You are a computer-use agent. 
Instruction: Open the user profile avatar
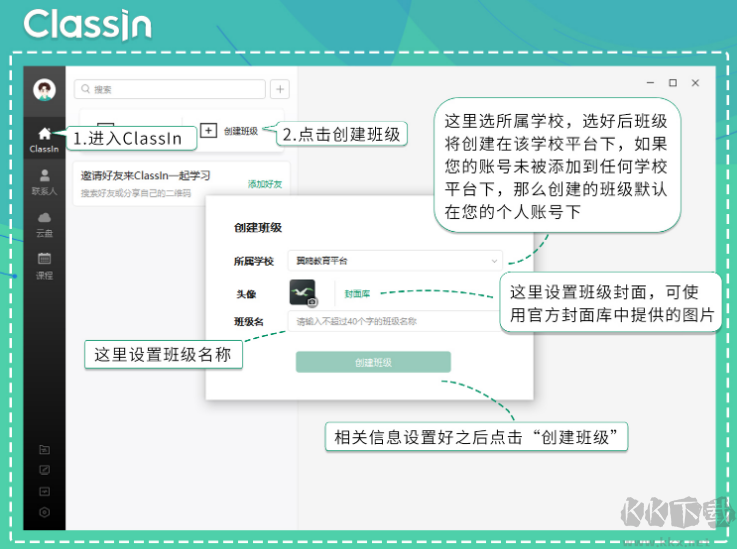[x=44, y=89]
